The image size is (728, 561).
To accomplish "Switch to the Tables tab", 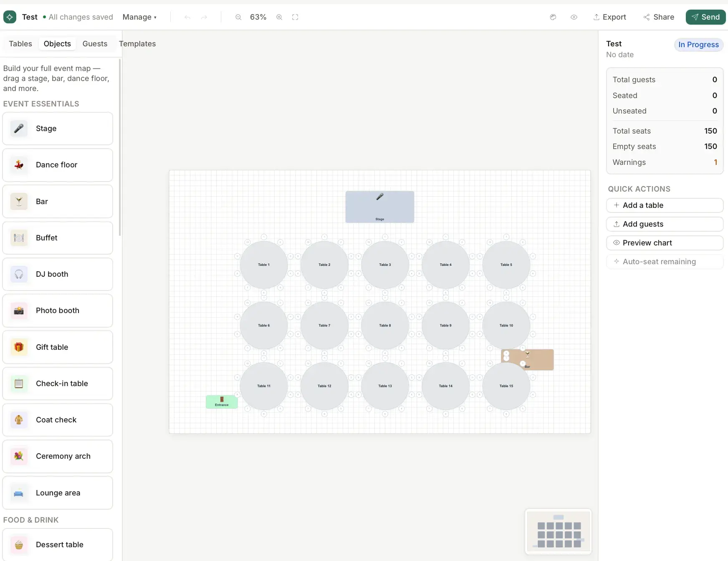I will tap(20, 44).
